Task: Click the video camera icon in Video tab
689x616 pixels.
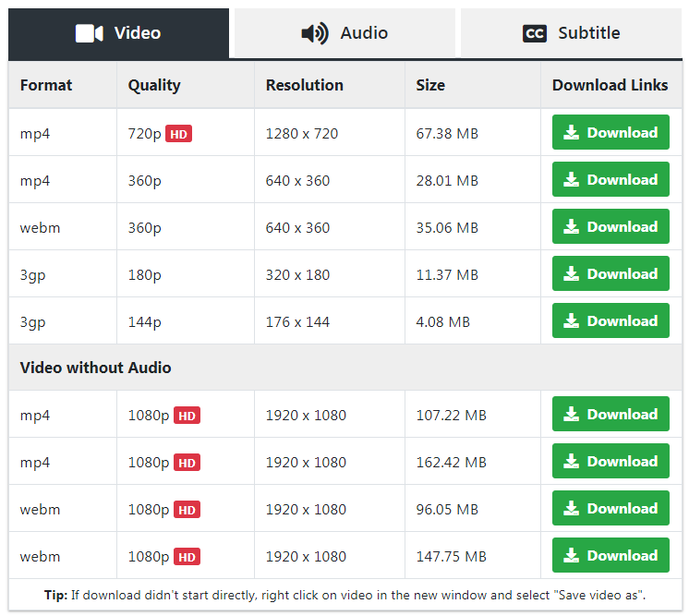Action: coord(89,33)
